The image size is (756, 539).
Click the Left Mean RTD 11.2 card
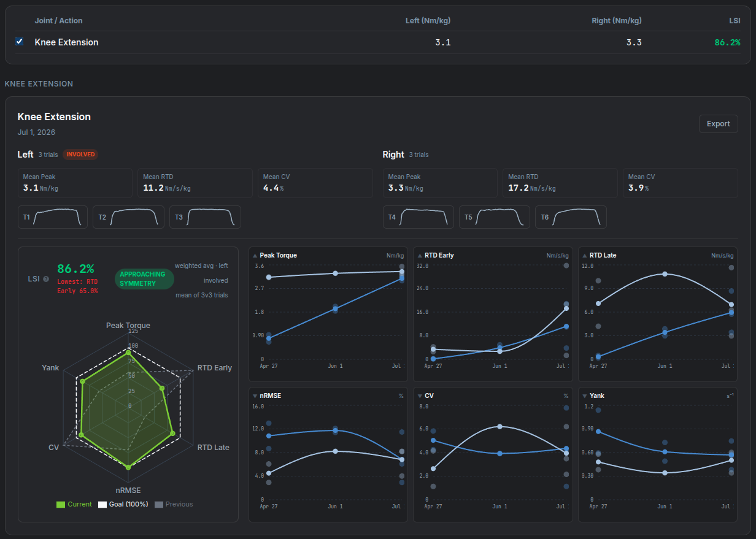(x=195, y=183)
